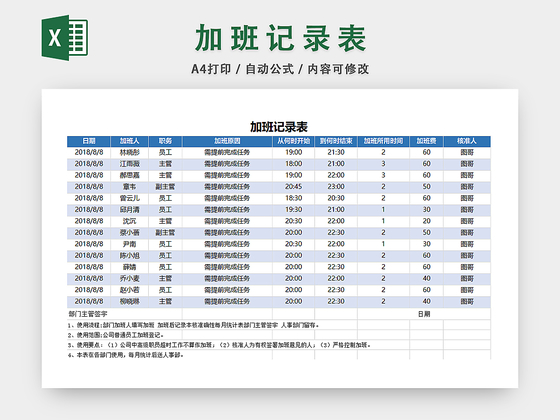Click the name cell 柳晓琳

click(x=130, y=301)
